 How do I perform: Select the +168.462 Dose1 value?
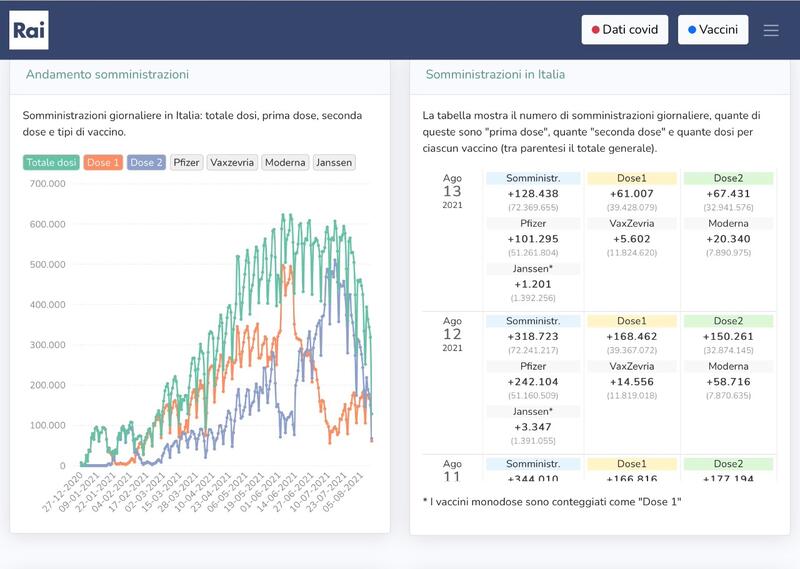pos(632,336)
